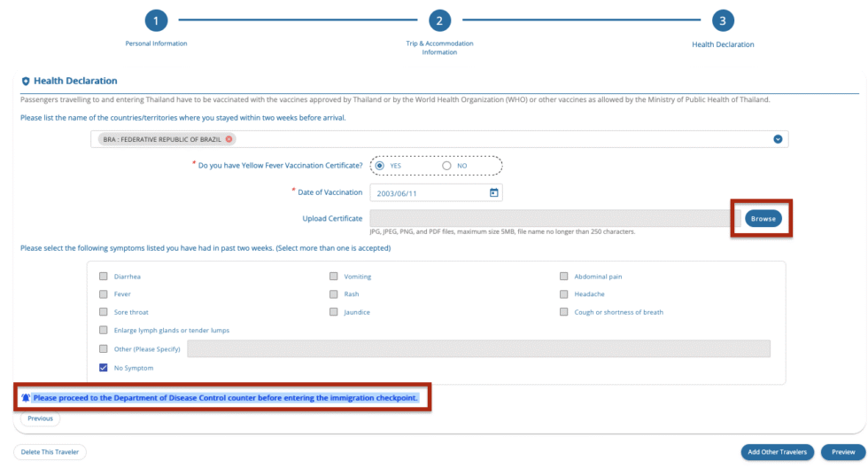Check Cough or shortness of breath
Screen dimensions: 868x469
(x=563, y=312)
